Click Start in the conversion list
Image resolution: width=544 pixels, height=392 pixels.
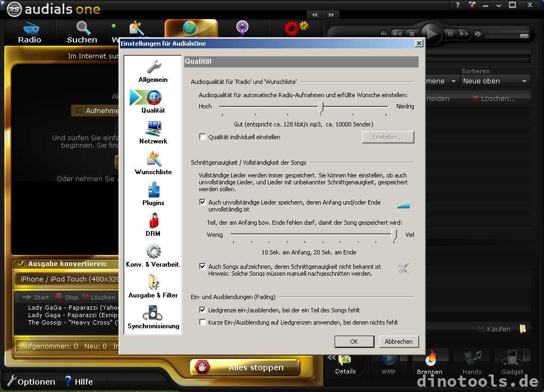36,297
